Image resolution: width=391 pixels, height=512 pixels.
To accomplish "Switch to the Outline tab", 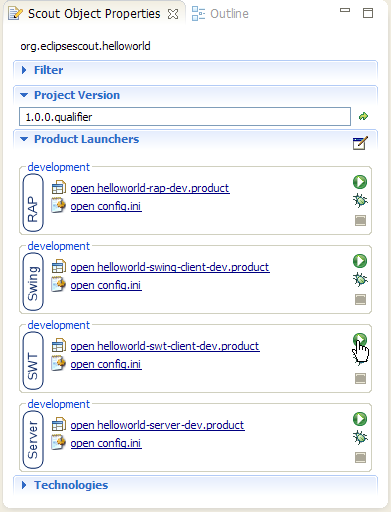I will 220,14.
